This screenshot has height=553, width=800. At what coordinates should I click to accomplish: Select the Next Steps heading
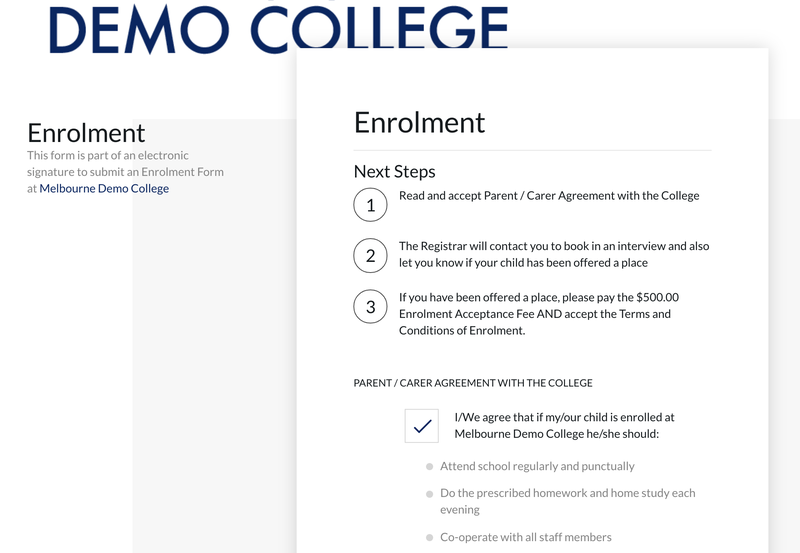pyautogui.click(x=395, y=171)
